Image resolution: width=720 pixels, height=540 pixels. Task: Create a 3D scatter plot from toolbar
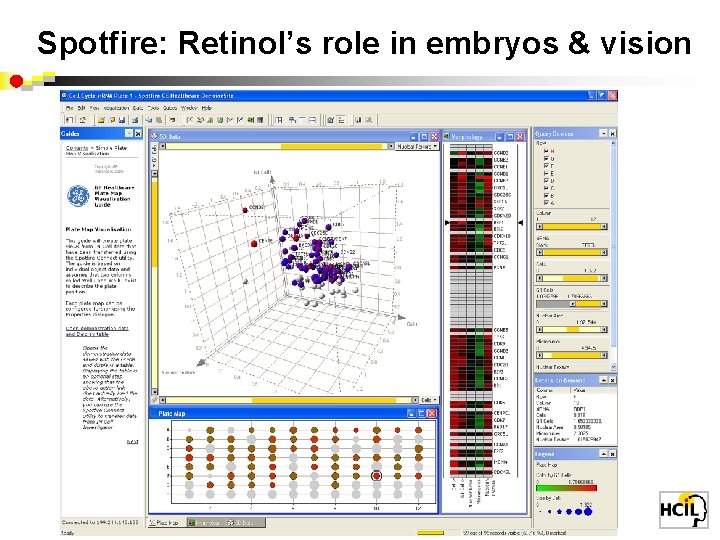(200, 120)
